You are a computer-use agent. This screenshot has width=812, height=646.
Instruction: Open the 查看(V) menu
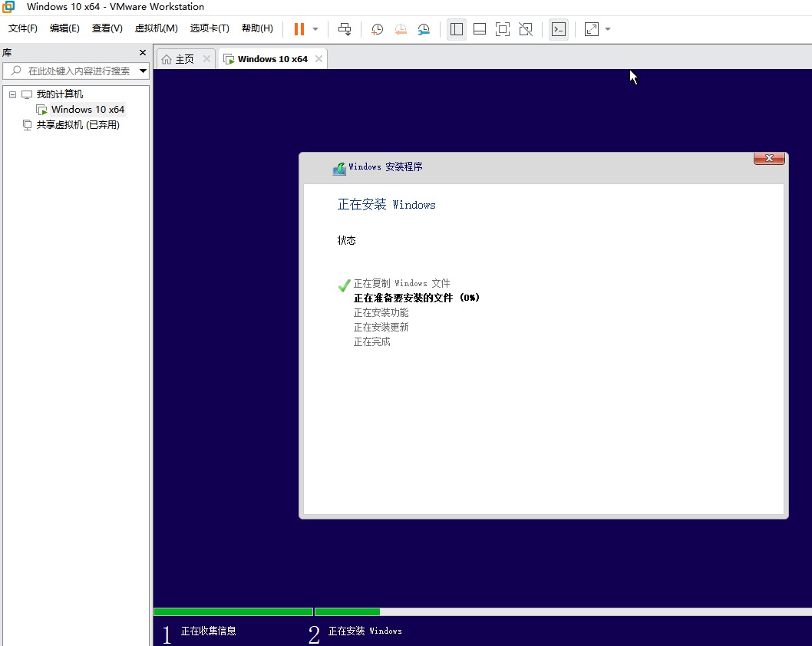coord(107,28)
